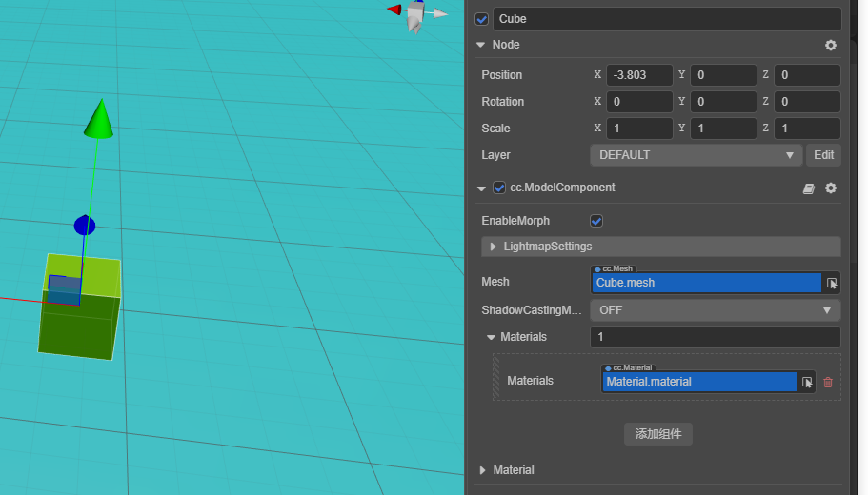Click the Mesh asset locate icon
The height and width of the screenshot is (495, 868).
[832, 283]
